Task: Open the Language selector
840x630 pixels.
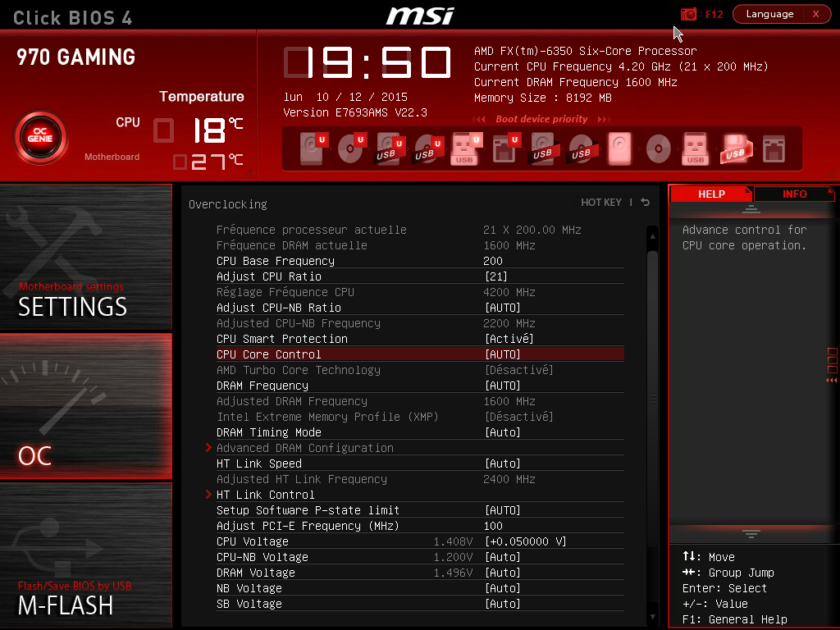Action: point(769,14)
